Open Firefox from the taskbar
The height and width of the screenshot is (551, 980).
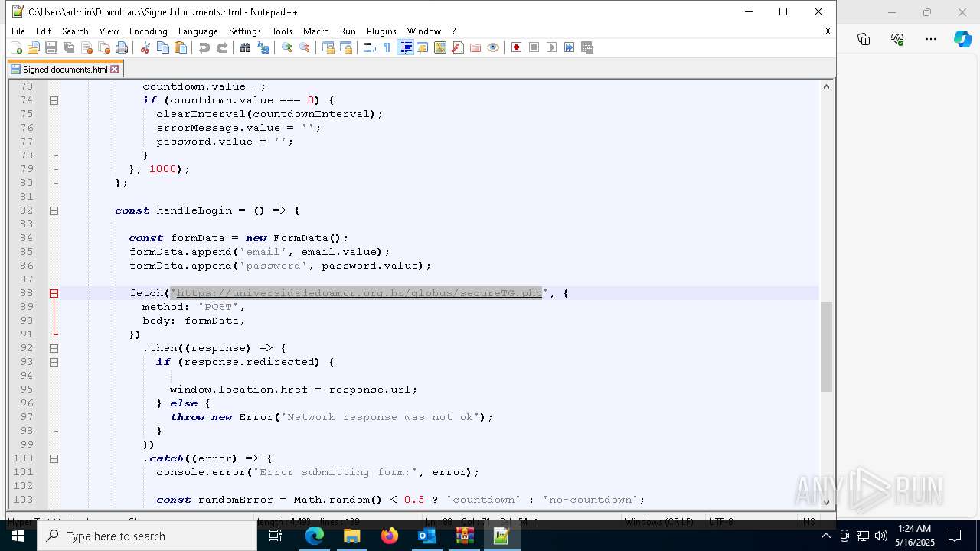390,536
